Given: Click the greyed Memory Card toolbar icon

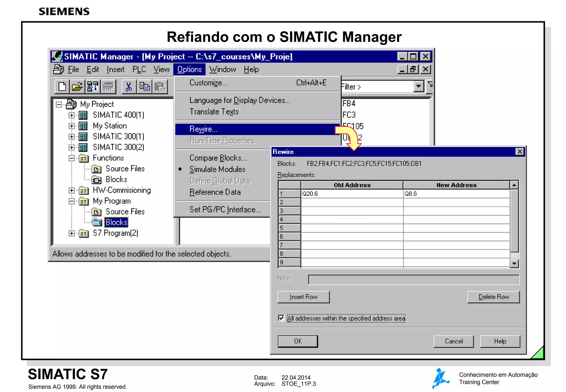Looking at the screenshot, I should tap(108, 87).
